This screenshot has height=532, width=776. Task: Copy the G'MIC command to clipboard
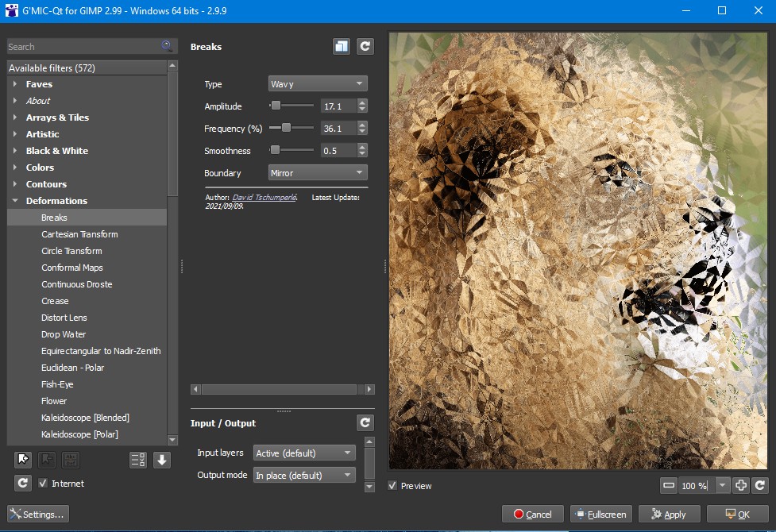click(342, 47)
